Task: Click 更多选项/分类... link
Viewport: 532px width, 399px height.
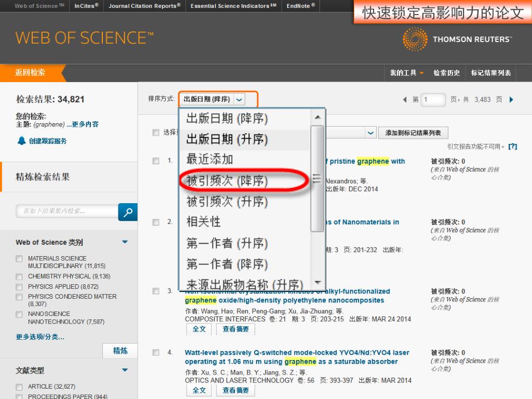Action: point(40,337)
